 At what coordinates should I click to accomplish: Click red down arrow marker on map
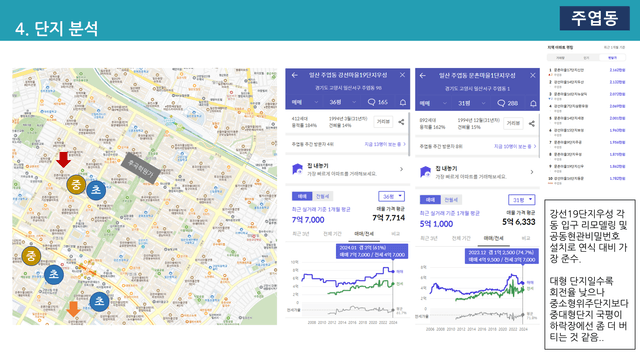(x=63, y=160)
